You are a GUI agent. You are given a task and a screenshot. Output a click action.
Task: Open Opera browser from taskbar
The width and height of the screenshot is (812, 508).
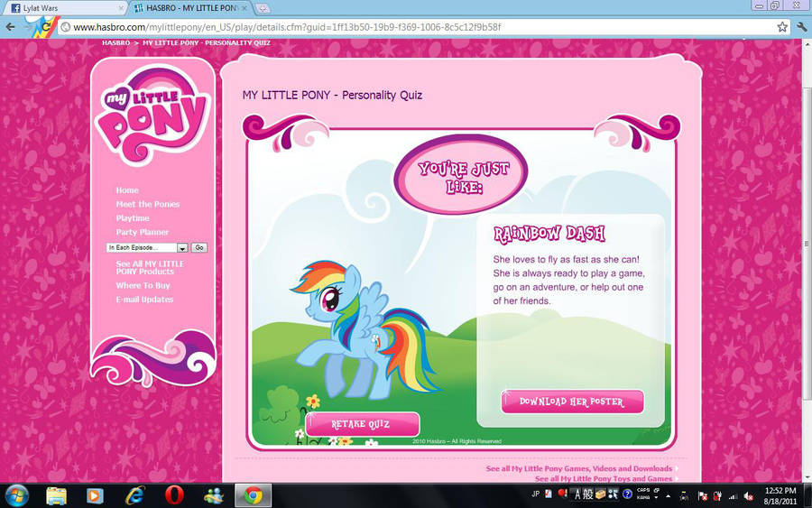click(x=174, y=496)
